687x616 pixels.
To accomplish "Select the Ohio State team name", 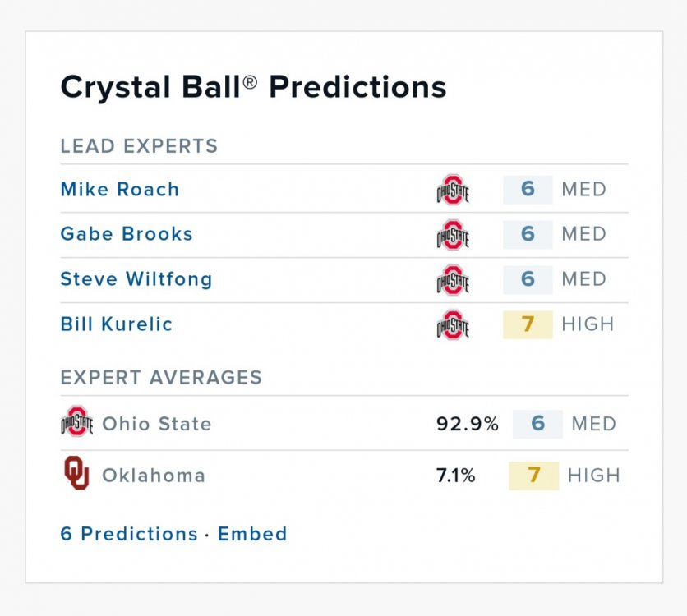I will click(157, 425).
